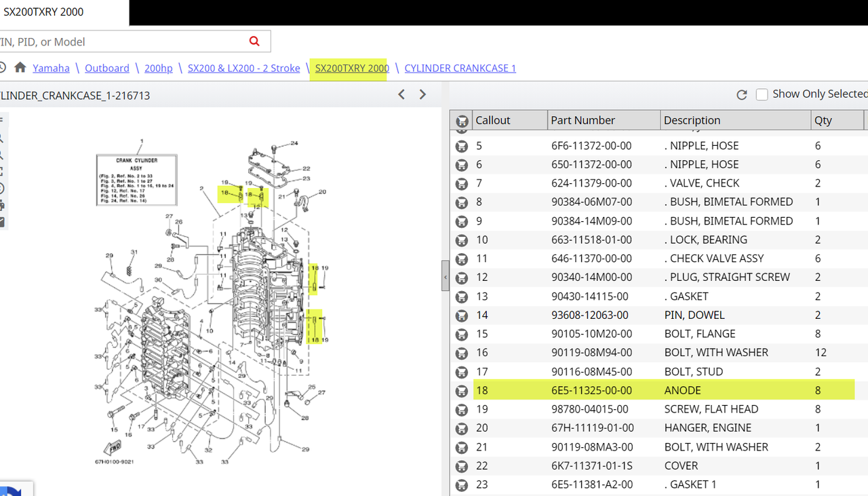The width and height of the screenshot is (868, 496).
Task: Select the ANODE description cell
Action: coord(682,390)
